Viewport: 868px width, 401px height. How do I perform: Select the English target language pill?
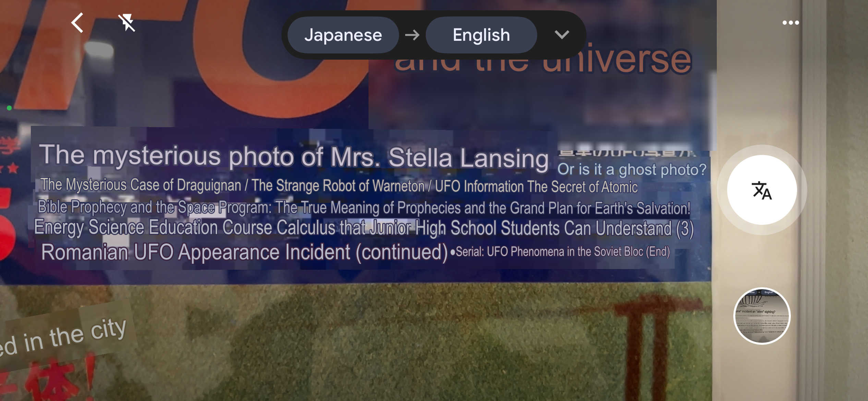[481, 35]
